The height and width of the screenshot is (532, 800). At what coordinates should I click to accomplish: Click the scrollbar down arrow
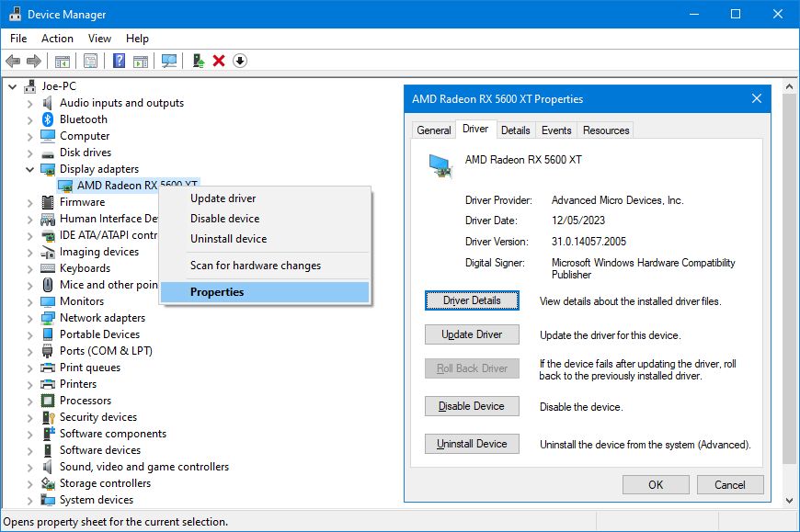(789, 501)
